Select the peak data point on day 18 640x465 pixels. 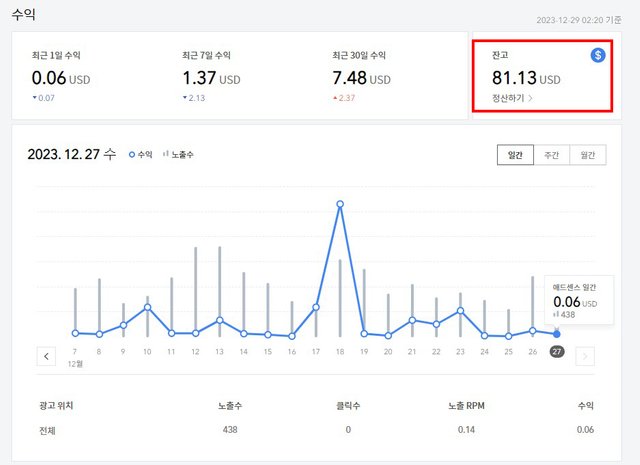(x=340, y=204)
